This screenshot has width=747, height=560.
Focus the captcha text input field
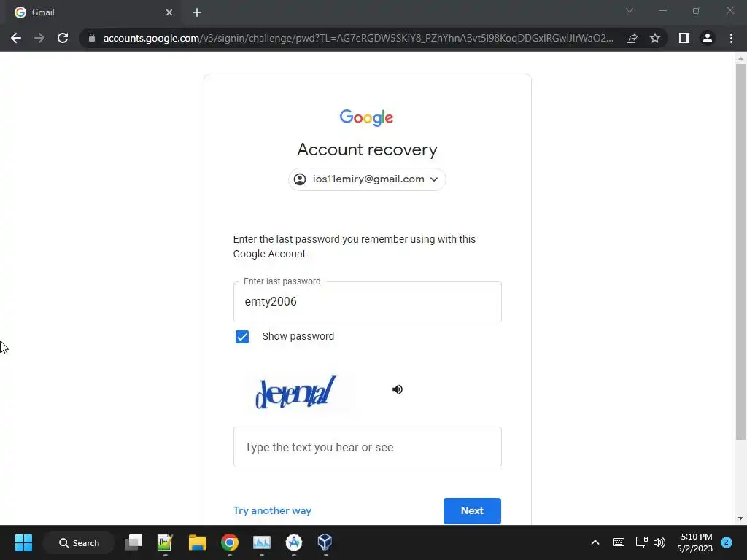[368, 447]
